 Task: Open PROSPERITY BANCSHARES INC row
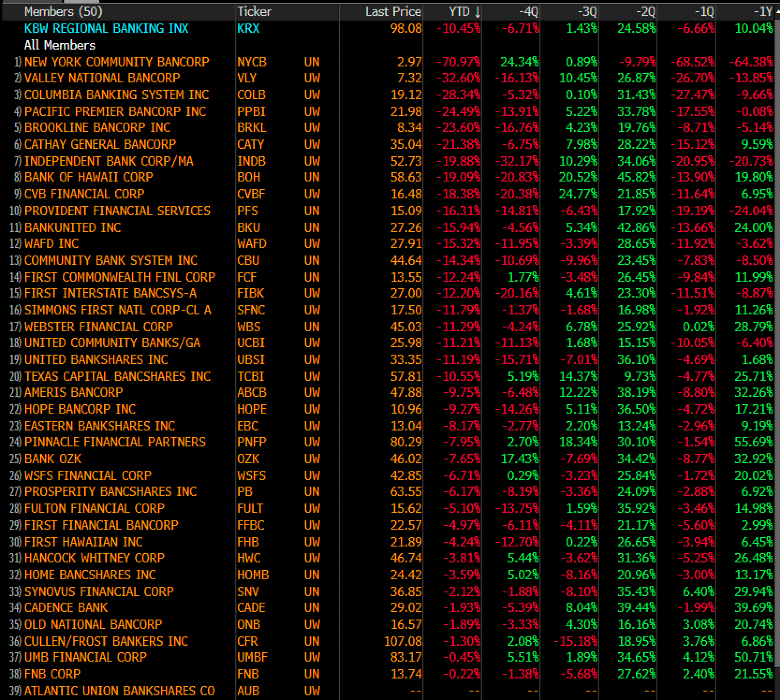tap(389, 492)
